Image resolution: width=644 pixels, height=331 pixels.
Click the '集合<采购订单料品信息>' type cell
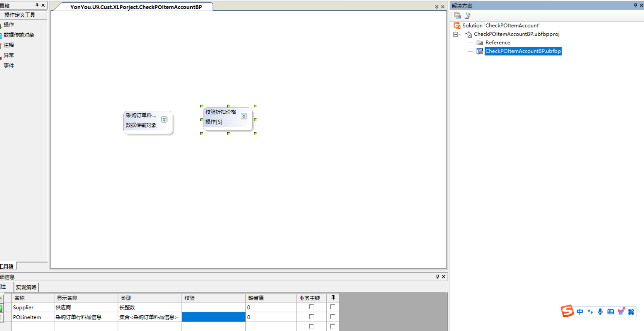(150, 317)
